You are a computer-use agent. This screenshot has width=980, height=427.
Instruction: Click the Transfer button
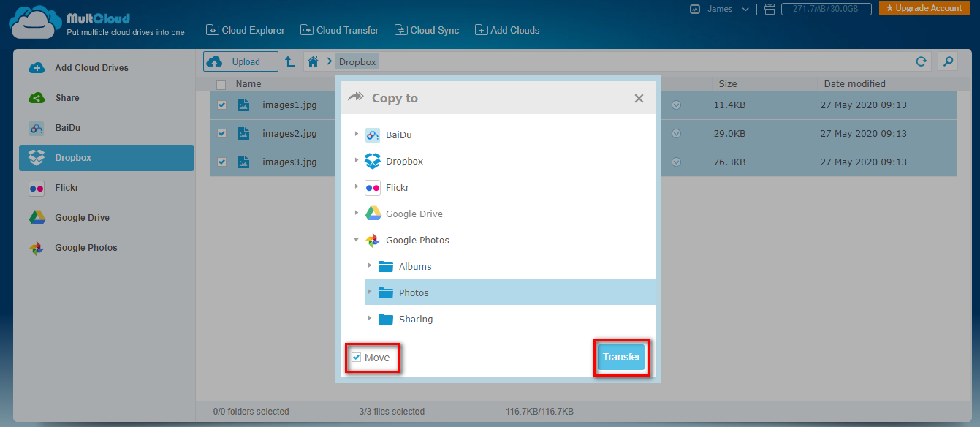click(621, 357)
